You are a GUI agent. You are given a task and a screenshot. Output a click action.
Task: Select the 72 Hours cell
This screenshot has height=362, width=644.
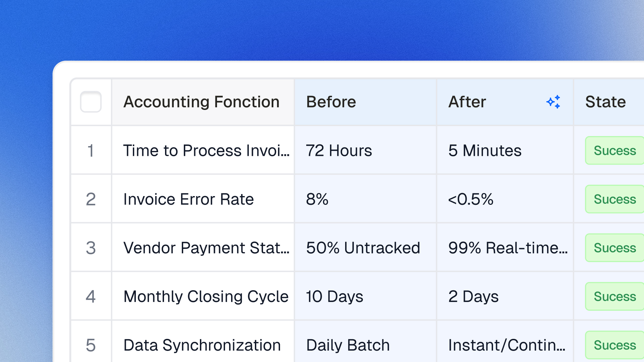pyautogui.click(x=339, y=150)
